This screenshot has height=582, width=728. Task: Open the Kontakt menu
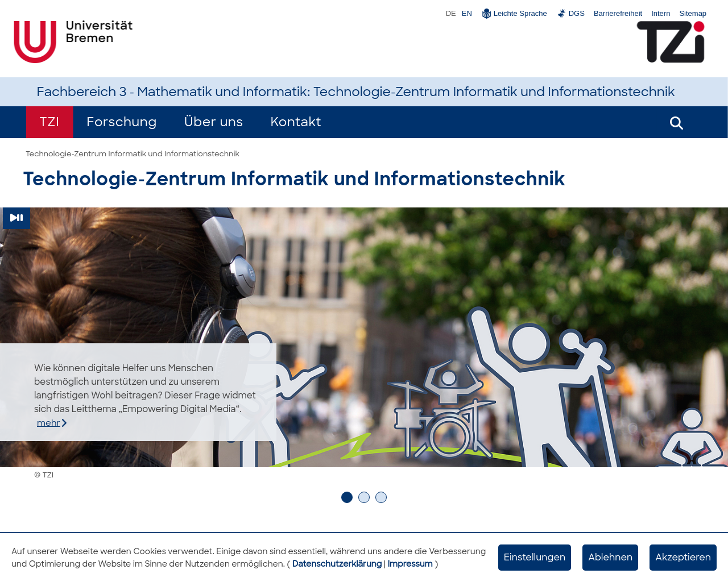click(x=296, y=122)
